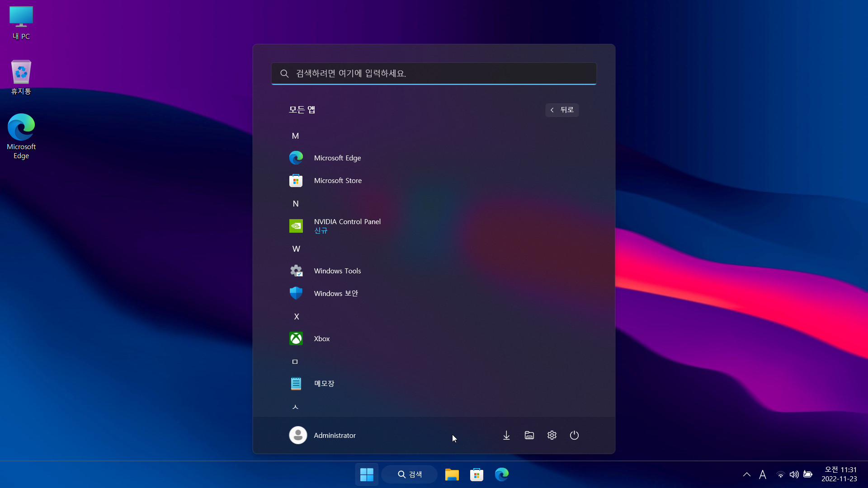868x488 pixels.
Task: Open File Explorer icon in Start footer
Action: tap(529, 435)
